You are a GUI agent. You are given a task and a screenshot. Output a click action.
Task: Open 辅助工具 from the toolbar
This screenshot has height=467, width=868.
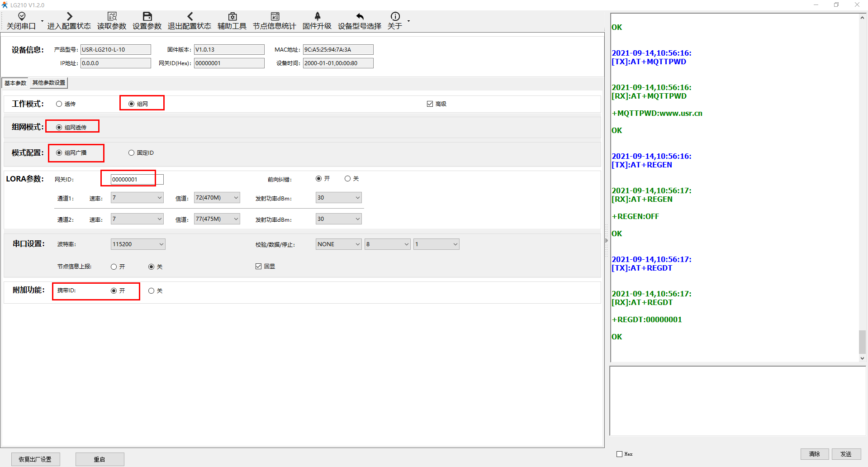(232, 17)
